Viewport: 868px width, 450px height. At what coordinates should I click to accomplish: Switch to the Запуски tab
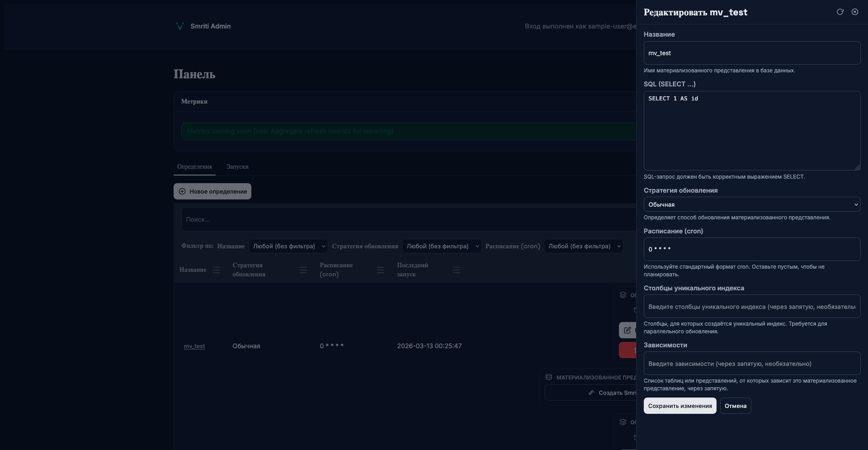[x=237, y=166]
